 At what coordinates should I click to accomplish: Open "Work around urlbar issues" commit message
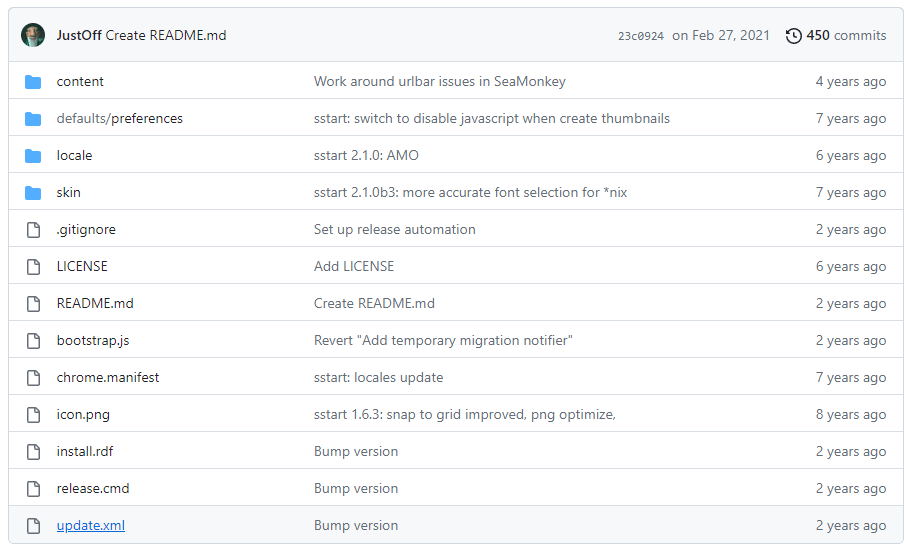coord(439,82)
